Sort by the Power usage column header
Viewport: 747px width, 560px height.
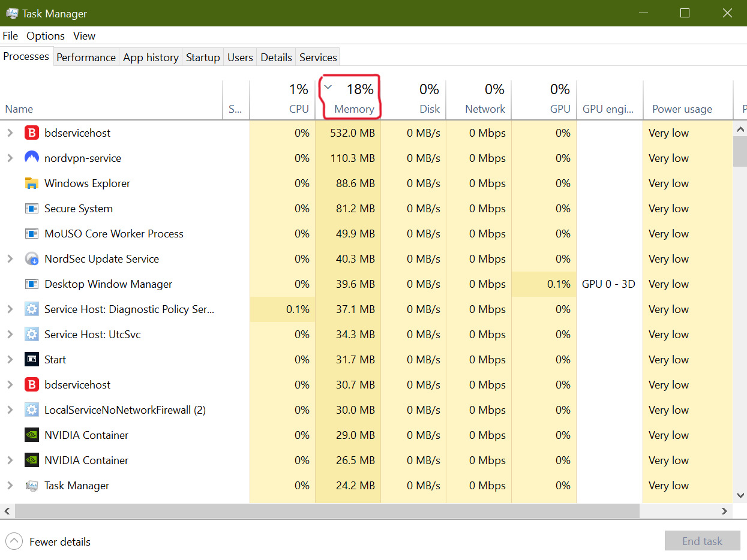(688, 100)
